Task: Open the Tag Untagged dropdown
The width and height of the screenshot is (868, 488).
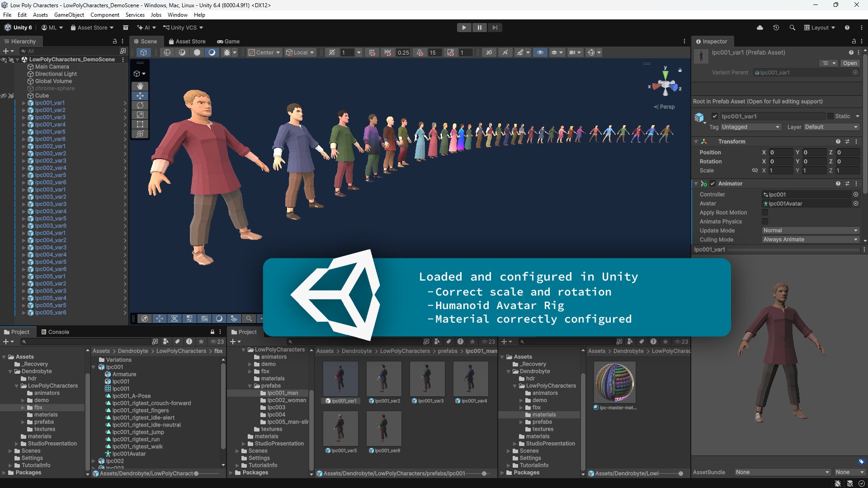Action: 750,127
